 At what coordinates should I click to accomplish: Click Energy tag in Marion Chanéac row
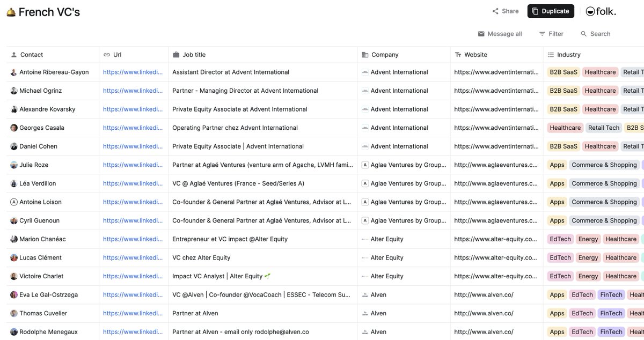588,239
